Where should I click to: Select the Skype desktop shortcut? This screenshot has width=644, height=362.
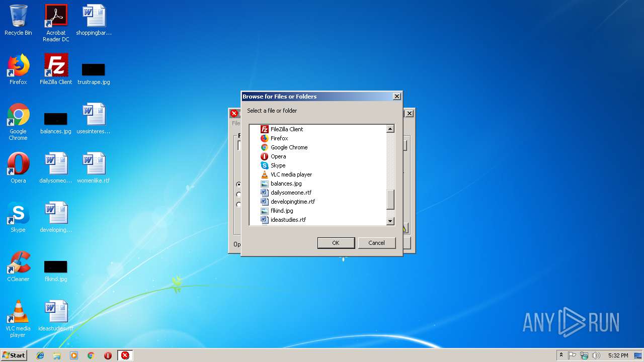18,217
